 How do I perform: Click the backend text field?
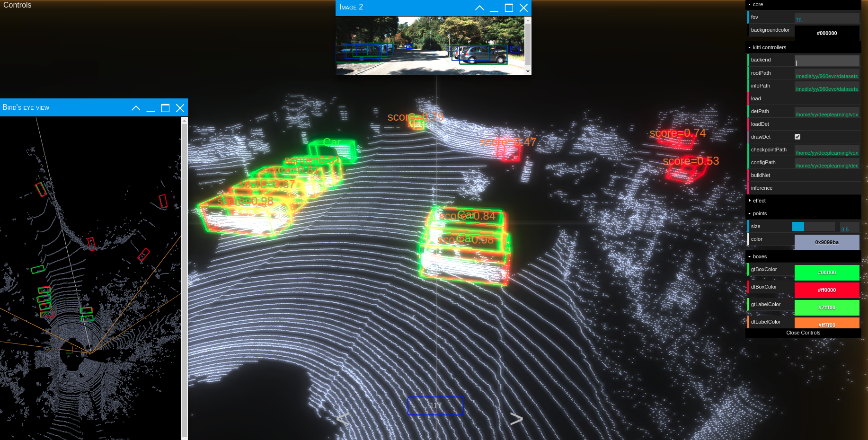pyautogui.click(x=827, y=61)
